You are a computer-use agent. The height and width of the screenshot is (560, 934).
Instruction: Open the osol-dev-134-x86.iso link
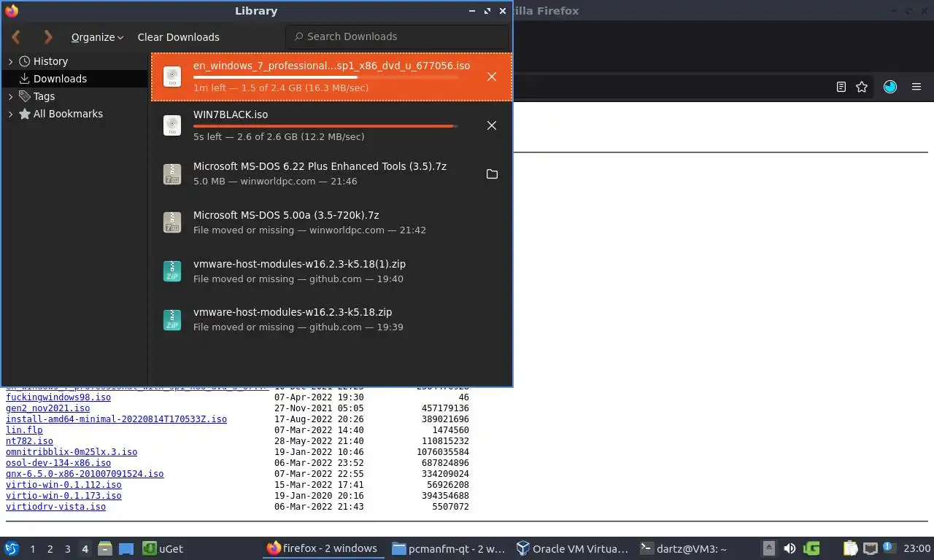(x=58, y=463)
